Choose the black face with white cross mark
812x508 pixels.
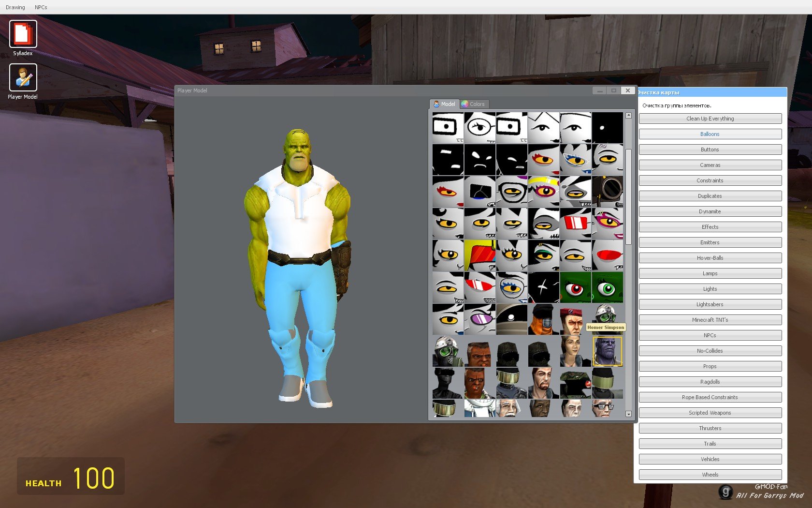pos(543,287)
